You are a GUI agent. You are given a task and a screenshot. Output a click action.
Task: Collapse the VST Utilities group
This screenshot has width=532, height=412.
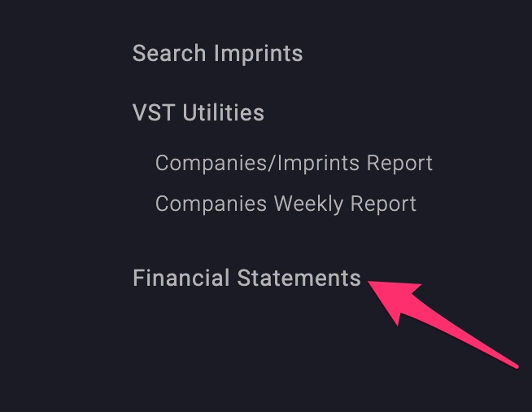[198, 112]
